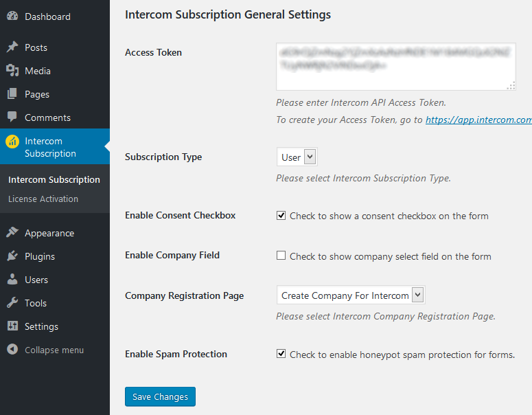Click the Plugins plug icon

pyautogui.click(x=12, y=256)
